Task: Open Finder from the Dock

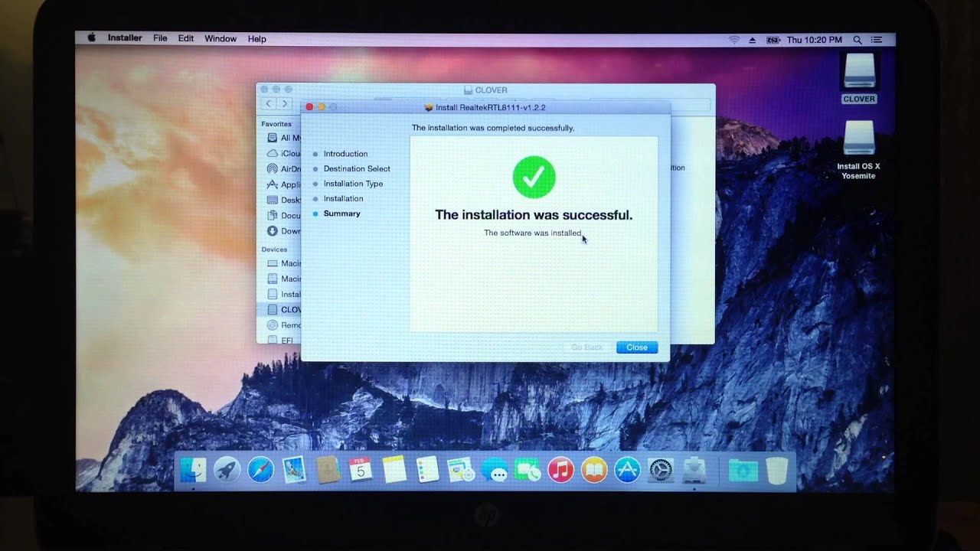Action: (193, 469)
